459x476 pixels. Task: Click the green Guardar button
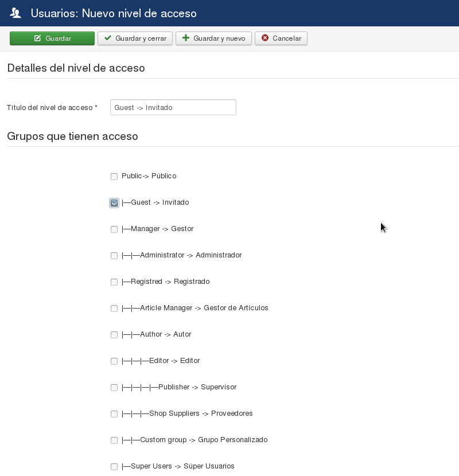(x=52, y=38)
